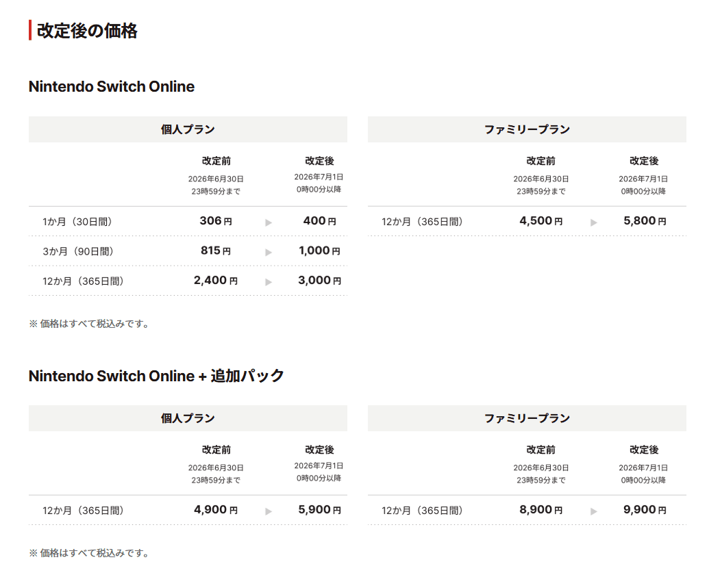Image resolution: width=720 pixels, height=588 pixels.
Task: Click 個人プラン header in Nintendo Switch Online table
Action: [x=188, y=129]
